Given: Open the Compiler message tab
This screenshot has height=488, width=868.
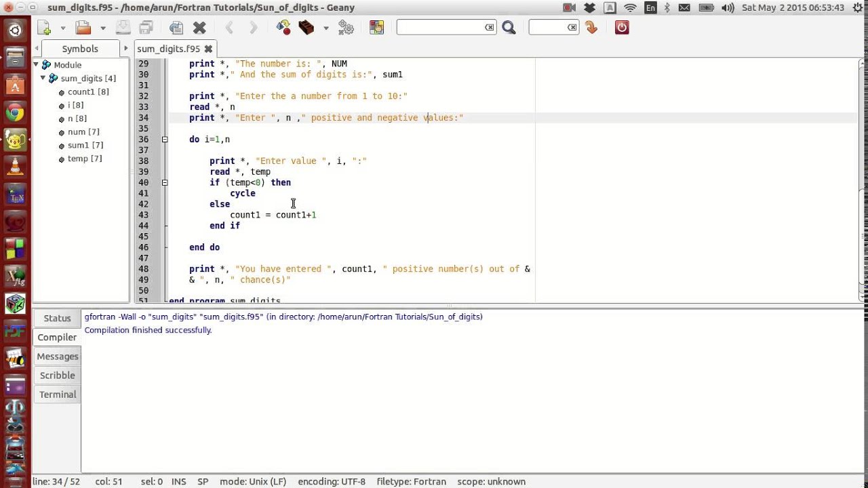Looking at the screenshot, I should 57,338.
